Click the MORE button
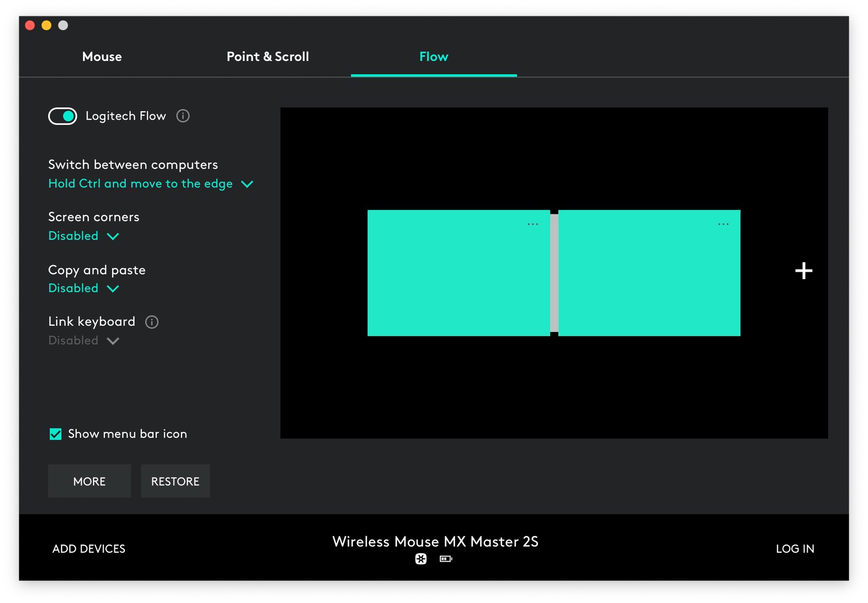This screenshot has height=603, width=868. click(89, 481)
